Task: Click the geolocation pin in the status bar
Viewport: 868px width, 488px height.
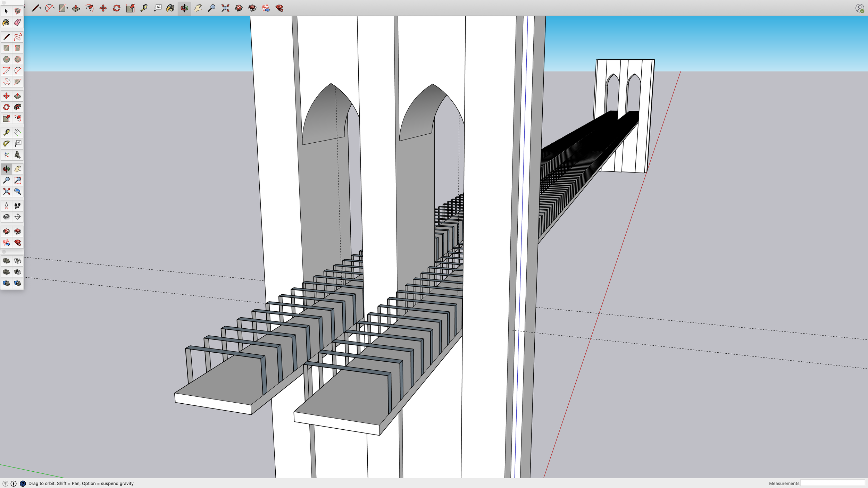Action: click(x=5, y=483)
